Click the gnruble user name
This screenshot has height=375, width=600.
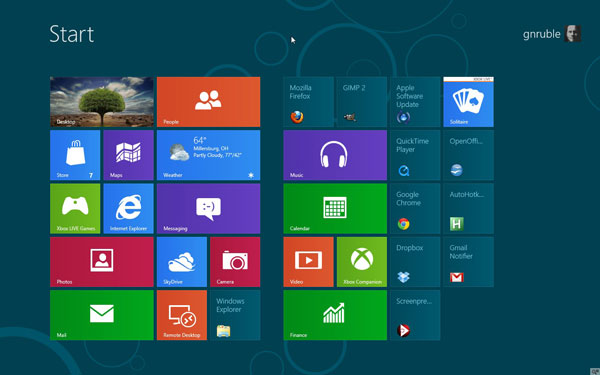[541, 34]
